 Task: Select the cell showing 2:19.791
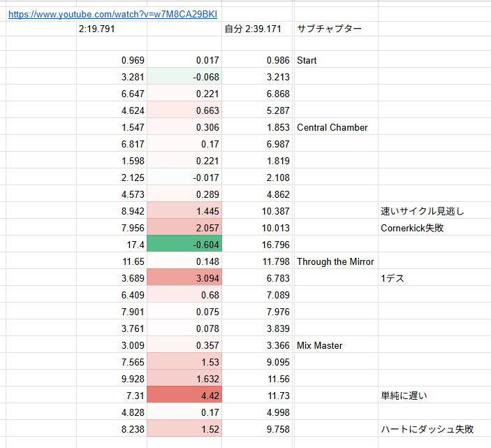pos(112,29)
